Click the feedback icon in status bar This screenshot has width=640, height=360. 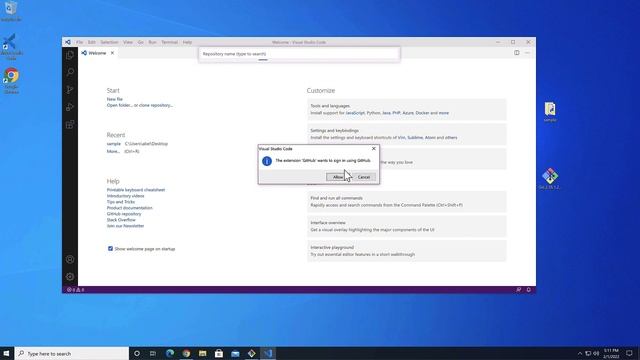[518, 289]
